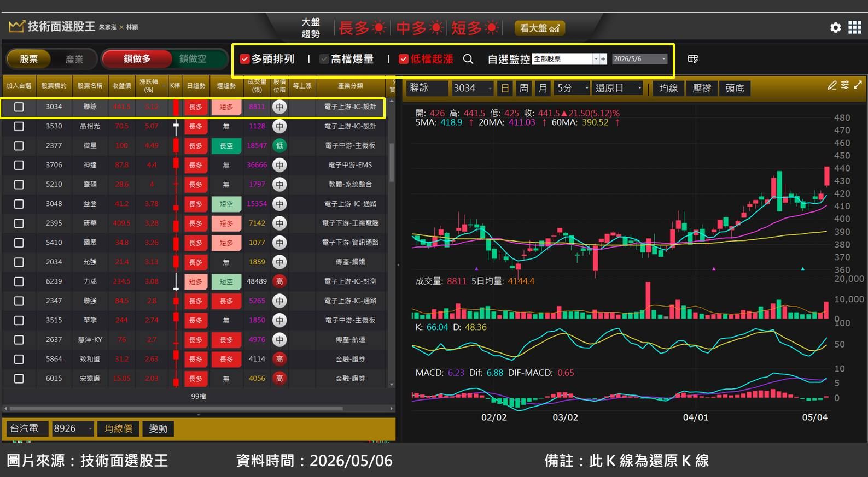
Task: Select 月 monthly chart period
Action: (x=542, y=88)
